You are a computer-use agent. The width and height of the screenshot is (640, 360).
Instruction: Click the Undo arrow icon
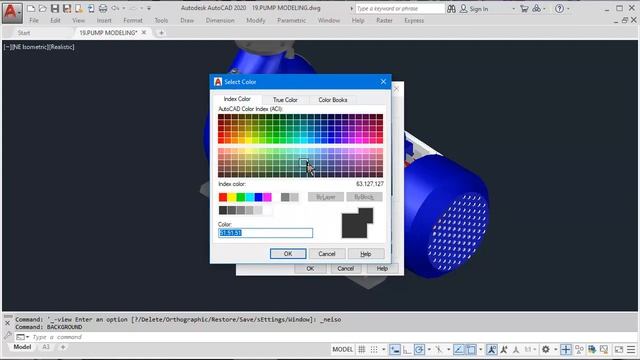coord(115,8)
